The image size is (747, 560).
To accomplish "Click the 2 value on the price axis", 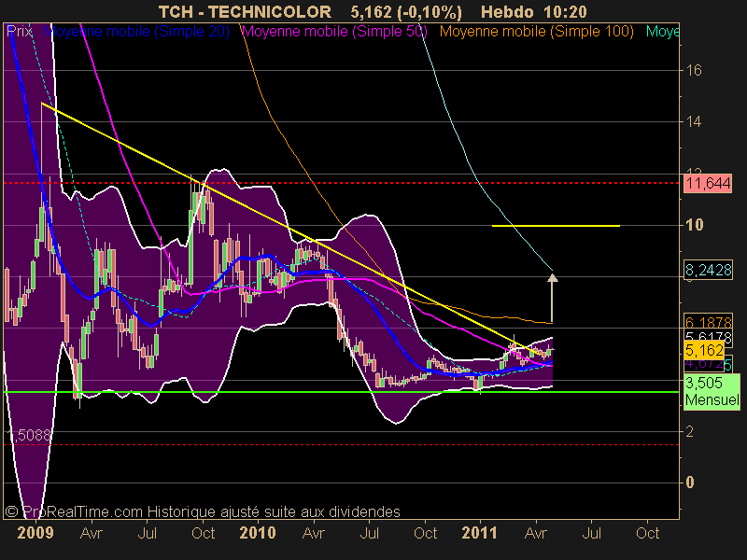I will tap(689, 431).
